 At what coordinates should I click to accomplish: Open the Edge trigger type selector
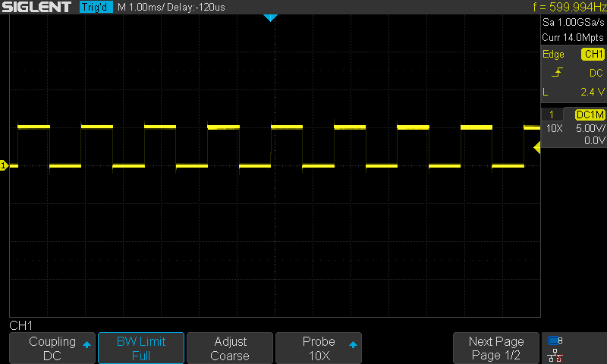(x=554, y=55)
